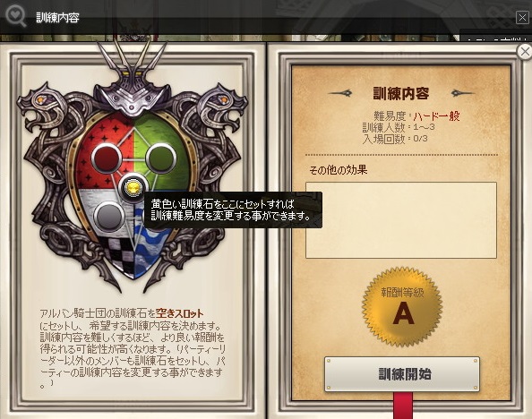Click the yellow training stone in center
The height and width of the screenshot is (419, 532).
tap(132, 187)
